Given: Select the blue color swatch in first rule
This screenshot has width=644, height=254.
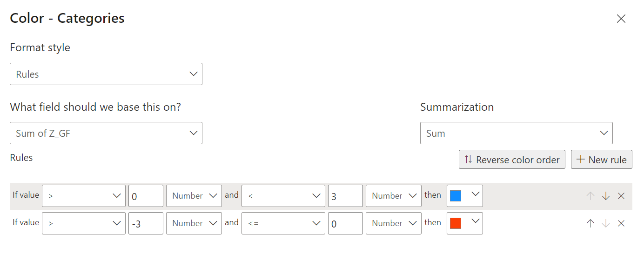Looking at the screenshot, I should click(465, 196).
